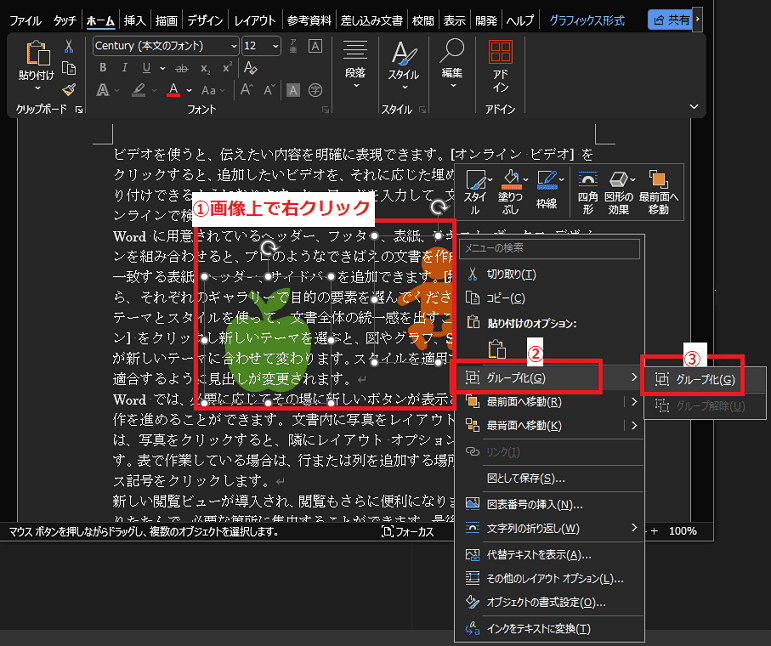The width and height of the screenshot is (771, 646).
Task: Click the Cut scissors icon in ribbon
Action: (x=69, y=46)
